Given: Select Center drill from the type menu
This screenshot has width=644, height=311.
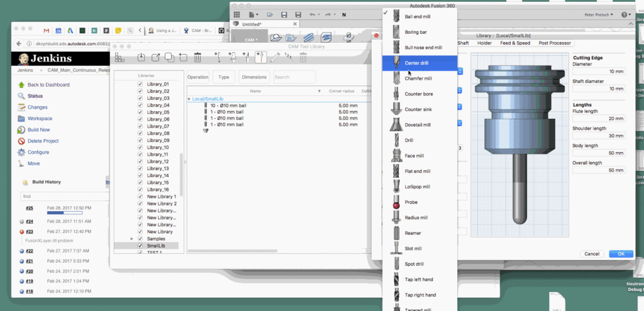Looking at the screenshot, I should [x=419, y=63].
